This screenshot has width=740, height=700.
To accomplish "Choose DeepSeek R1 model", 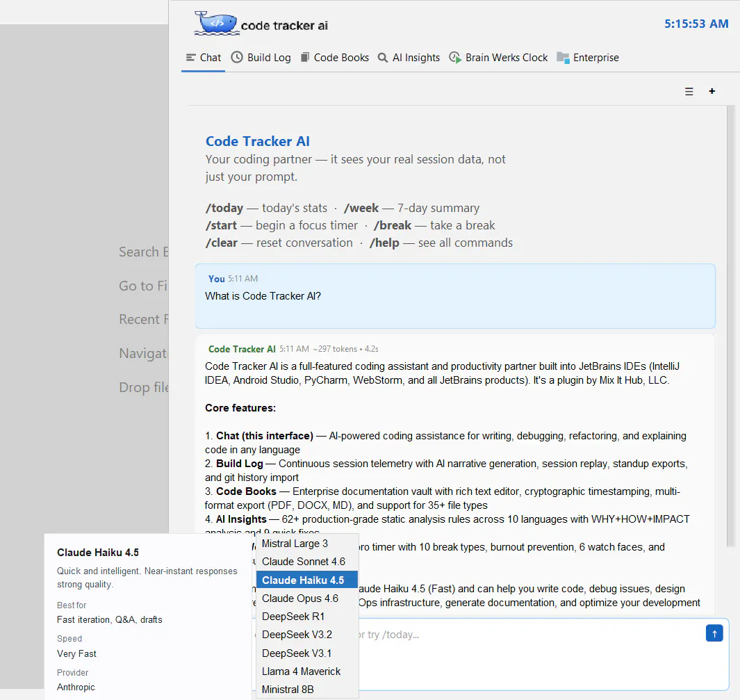I will point(306,617).
